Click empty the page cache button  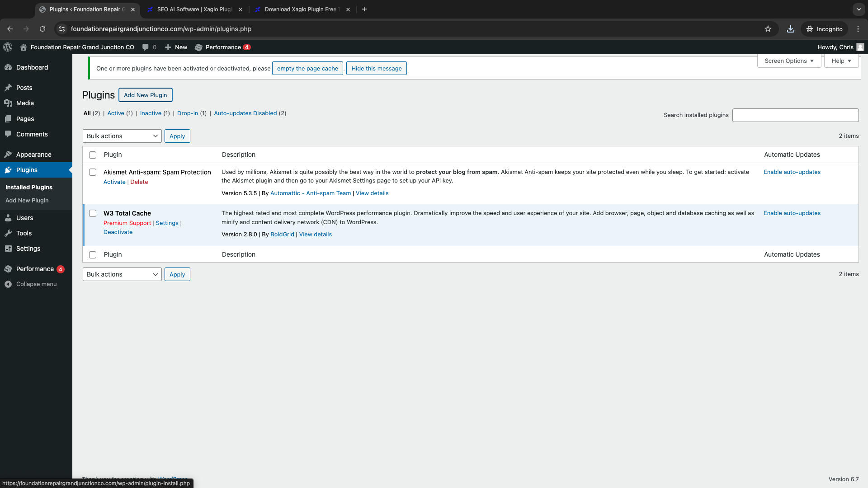tap(307, 68)
